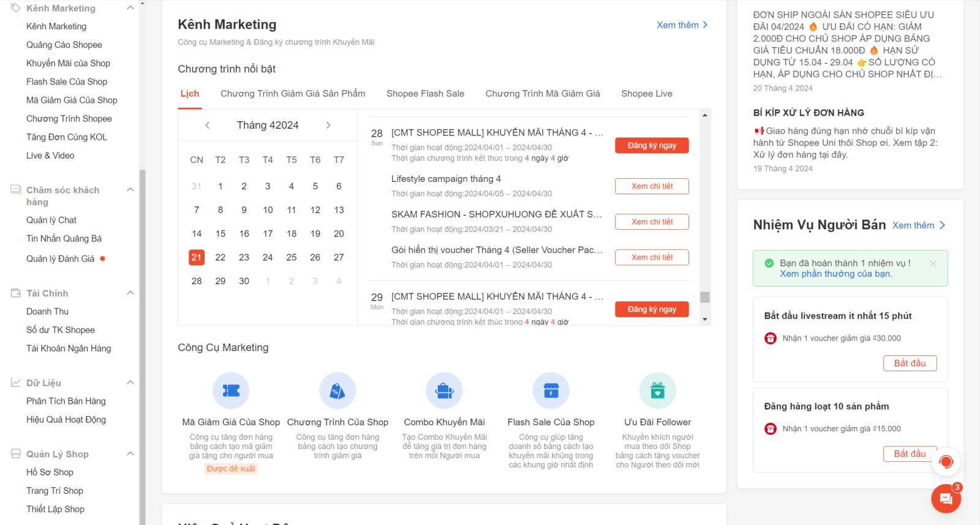This screenshot has height=525, width=980.
Task: Open the Combo Khuyến Mãi tool icon
Action: coord(444,390)
